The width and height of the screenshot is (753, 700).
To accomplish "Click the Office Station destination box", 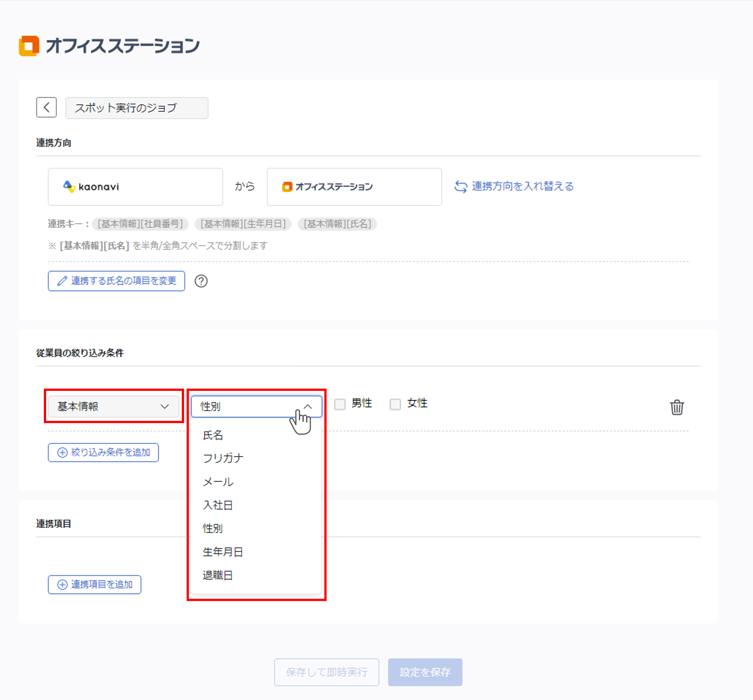I will point(354,187).
